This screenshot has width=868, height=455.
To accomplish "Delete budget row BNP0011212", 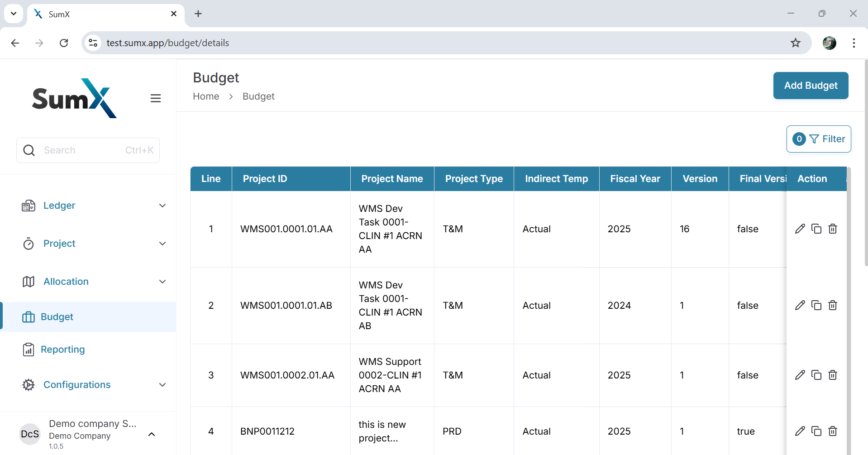I will (833, 431).
